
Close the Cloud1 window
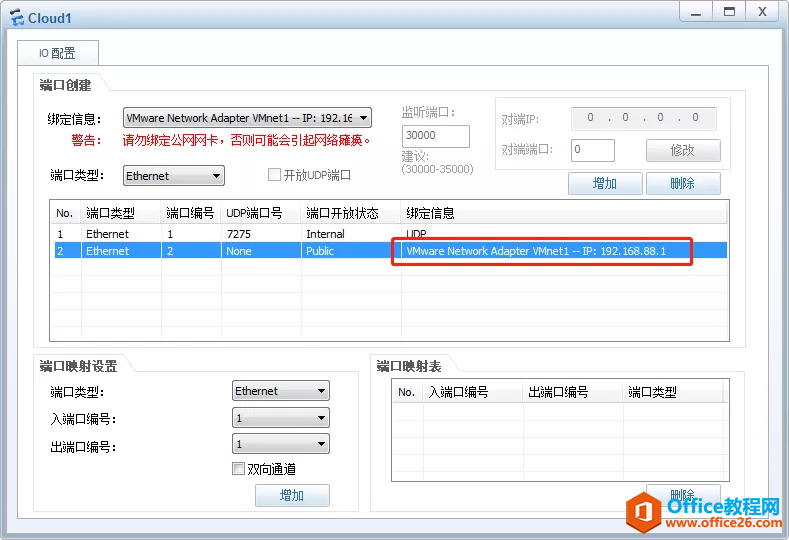pos(762,12)
